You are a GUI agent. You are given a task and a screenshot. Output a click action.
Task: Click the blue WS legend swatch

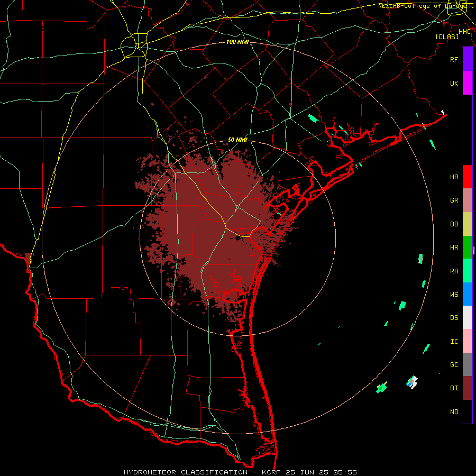(467, 294)
